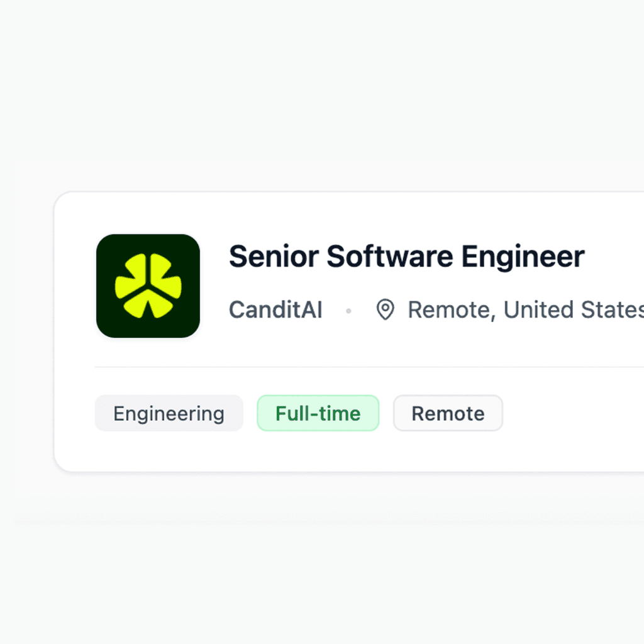Visit the CanditAI company page
Screen dimensions: 644x644
[x=275, y=309]
